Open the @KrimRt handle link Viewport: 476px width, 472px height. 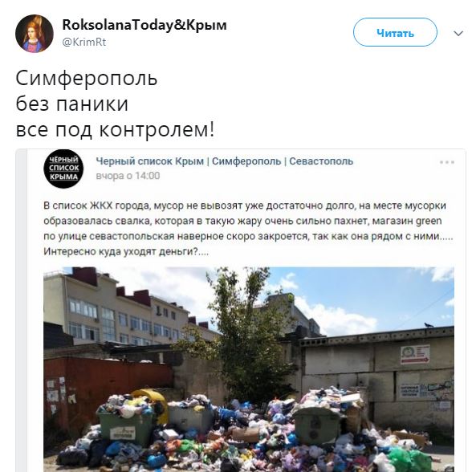(x=84, y=42)
